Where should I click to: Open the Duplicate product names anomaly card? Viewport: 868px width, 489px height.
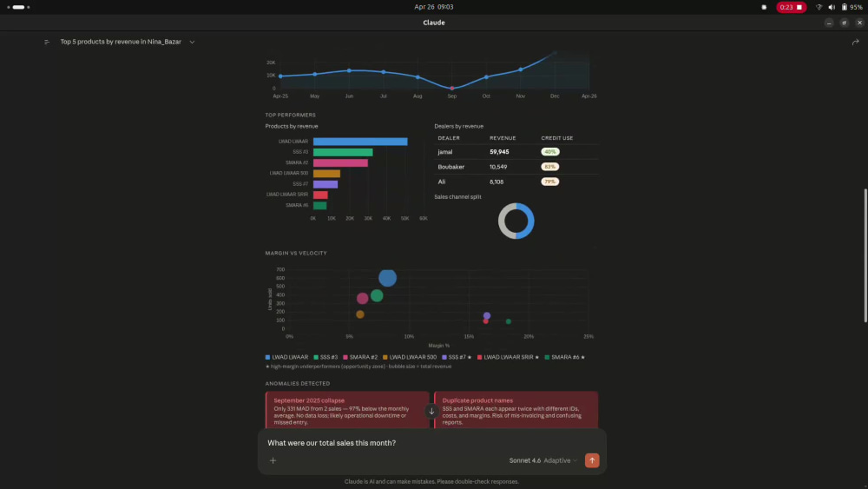pos(516,410)
